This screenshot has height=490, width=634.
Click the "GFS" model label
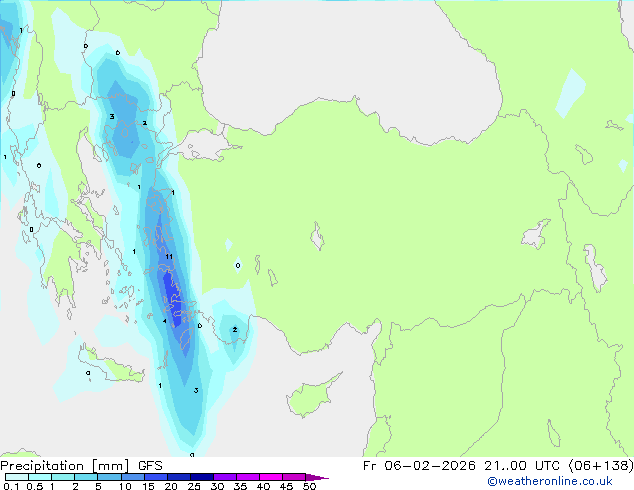pos(150,466)
